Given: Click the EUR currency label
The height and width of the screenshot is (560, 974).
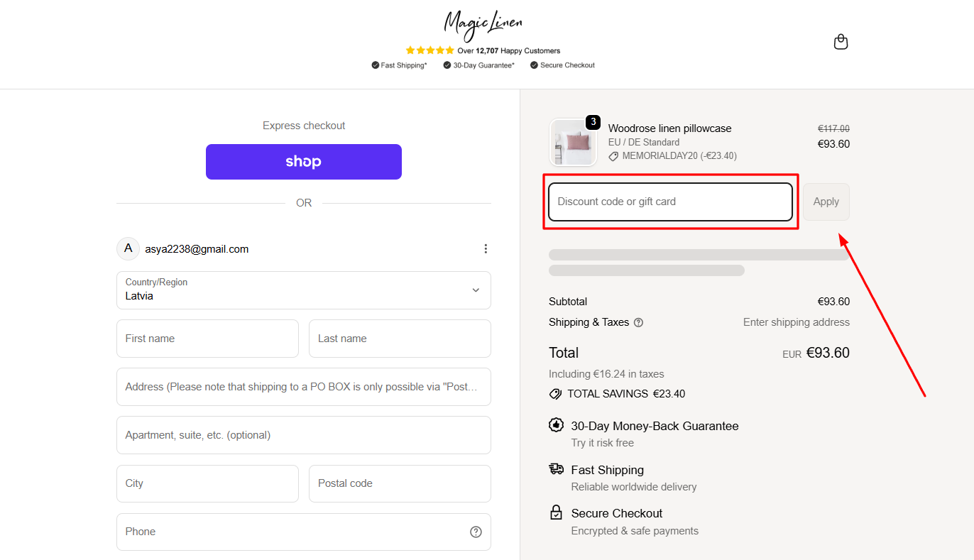Looking at the screenshot, I should 792,354.
